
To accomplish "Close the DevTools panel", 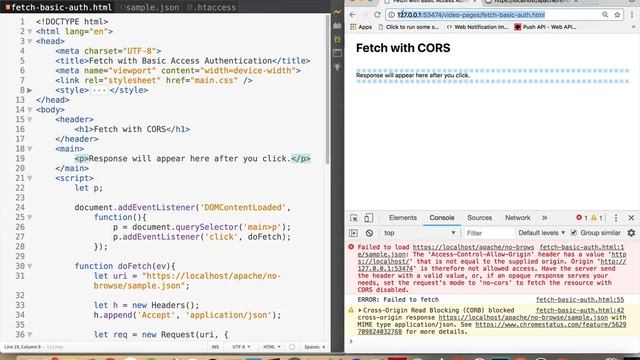I will click(631, 218).
